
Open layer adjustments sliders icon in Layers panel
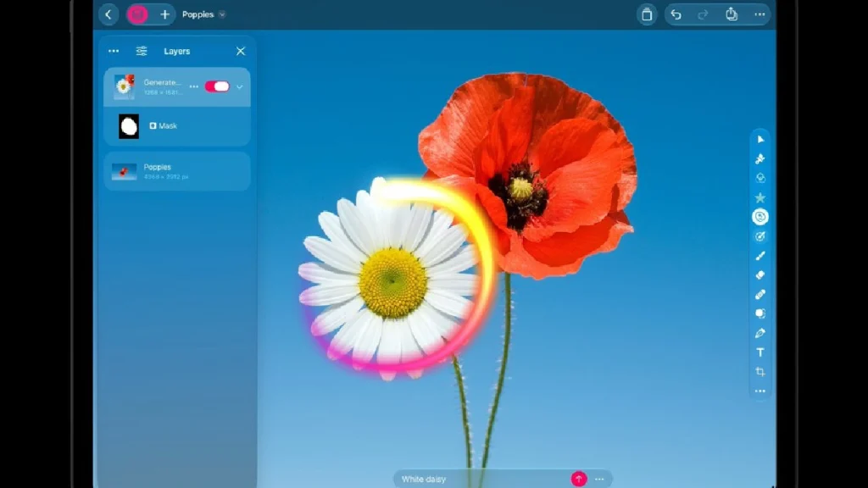point(142,51)
